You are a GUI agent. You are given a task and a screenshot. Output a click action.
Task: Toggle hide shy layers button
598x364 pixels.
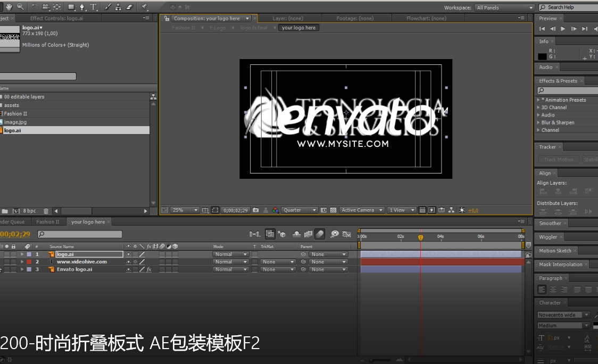click(x=296, y=234)
